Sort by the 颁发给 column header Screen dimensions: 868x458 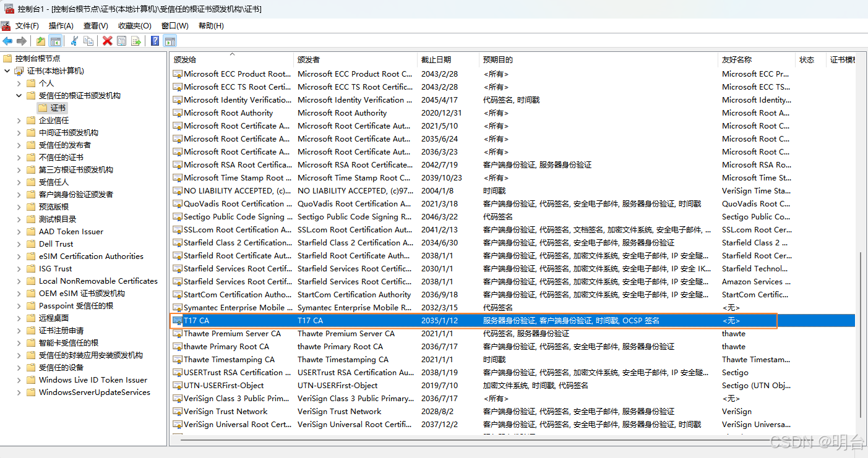click(233, 60)
